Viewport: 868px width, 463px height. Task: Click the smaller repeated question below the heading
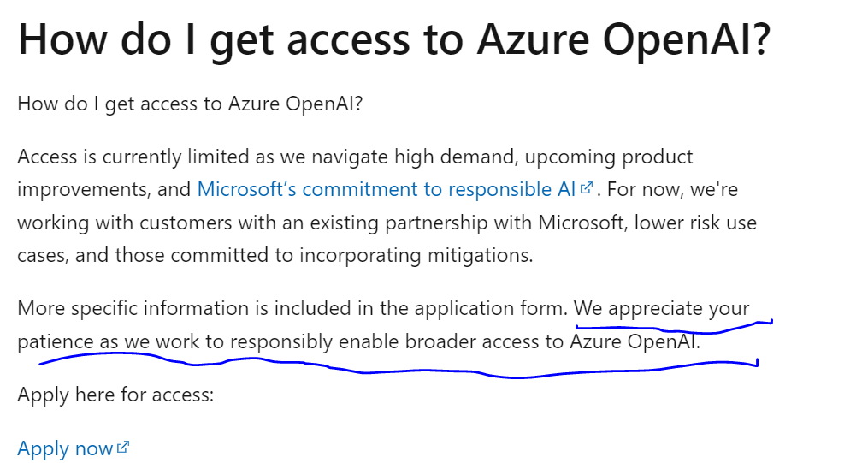point(190,104)
